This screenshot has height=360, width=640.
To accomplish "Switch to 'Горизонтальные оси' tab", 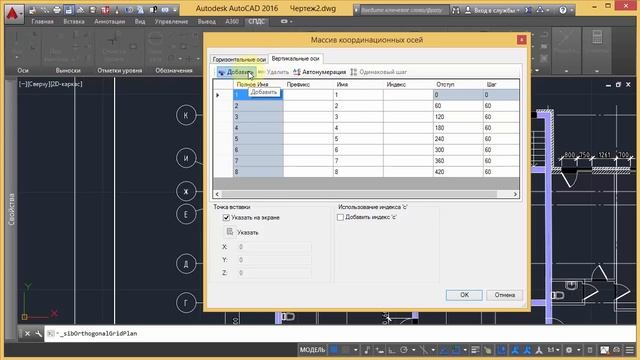I will [239, 59].
